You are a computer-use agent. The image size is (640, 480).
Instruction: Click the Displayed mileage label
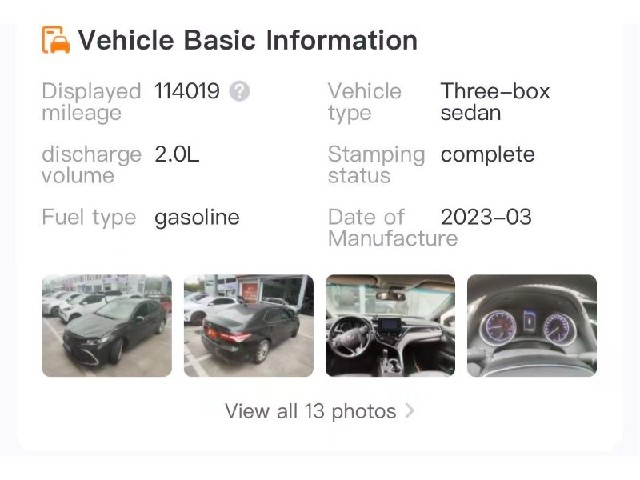click(x=91, y=102)
